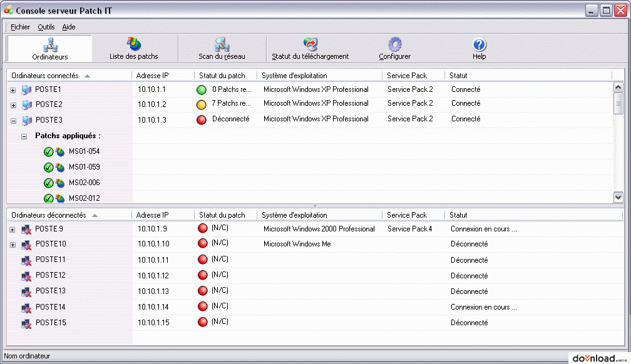The width and height of the screenshot is (631, 364).
Task: Click the disconnected computer icon for POSTE15
Action: click(26, 323)
